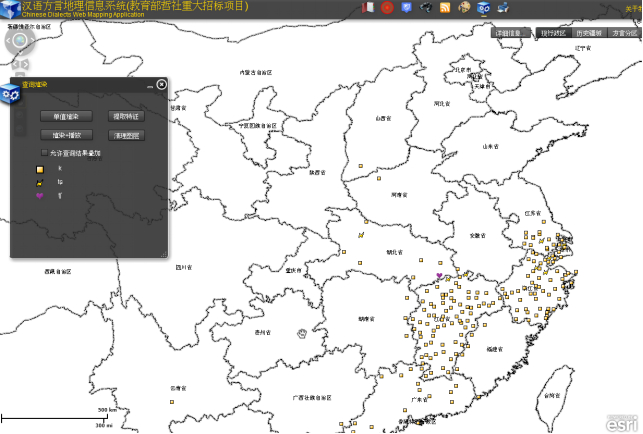Pan map right with navigation arrow
The height and width of the screenshot is (434, 643).
click(32, 41)
